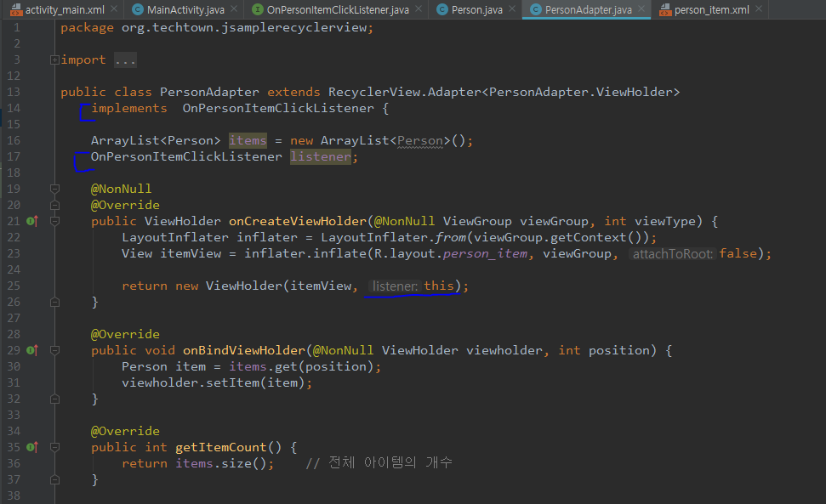Click the fold end marker on line 32
This screenshot has height=504, width=826.
[54, 399]
